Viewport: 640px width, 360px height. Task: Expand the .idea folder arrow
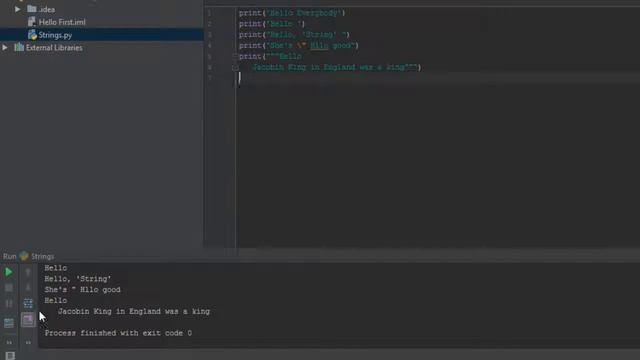18,9
